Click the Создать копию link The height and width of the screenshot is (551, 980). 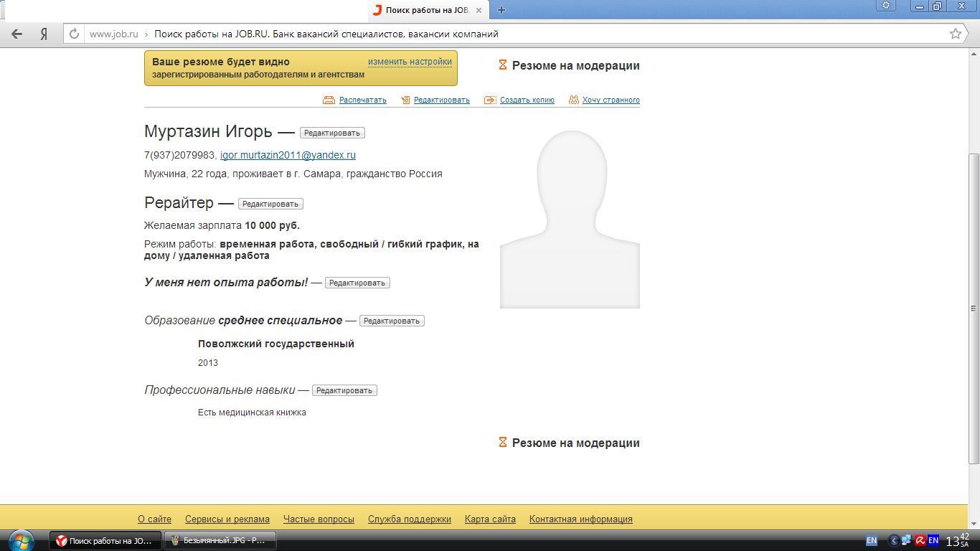(527, 100)
